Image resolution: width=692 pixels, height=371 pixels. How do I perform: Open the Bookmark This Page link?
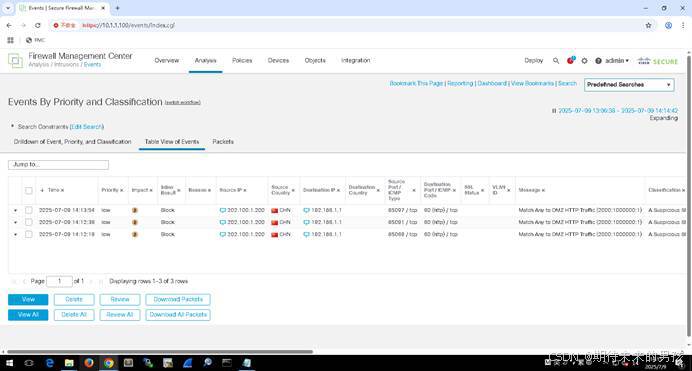tap(416, 83)
